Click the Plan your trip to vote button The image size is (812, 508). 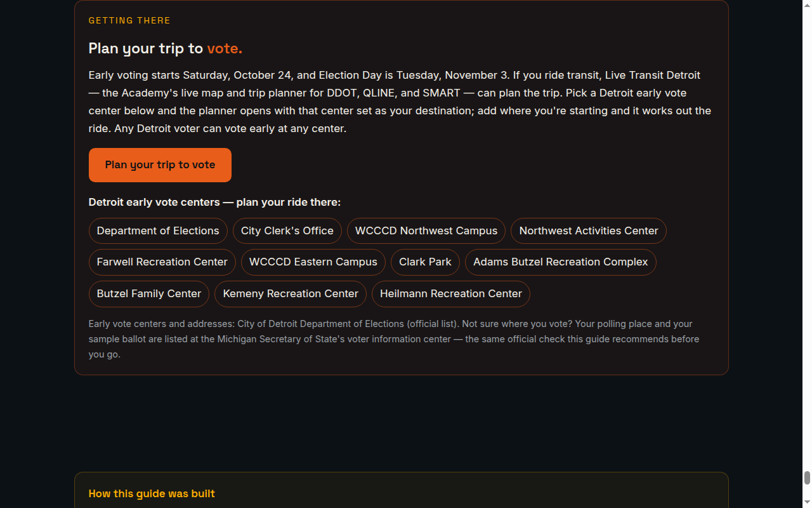pos(160,165)
